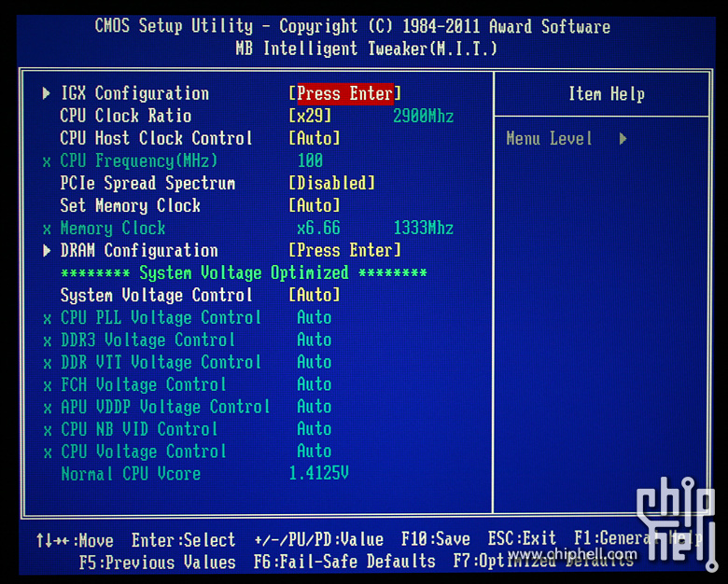728x584 pixels.
Task: Click the Menu Level arrow indicator
Action: [x=623, y=139]
